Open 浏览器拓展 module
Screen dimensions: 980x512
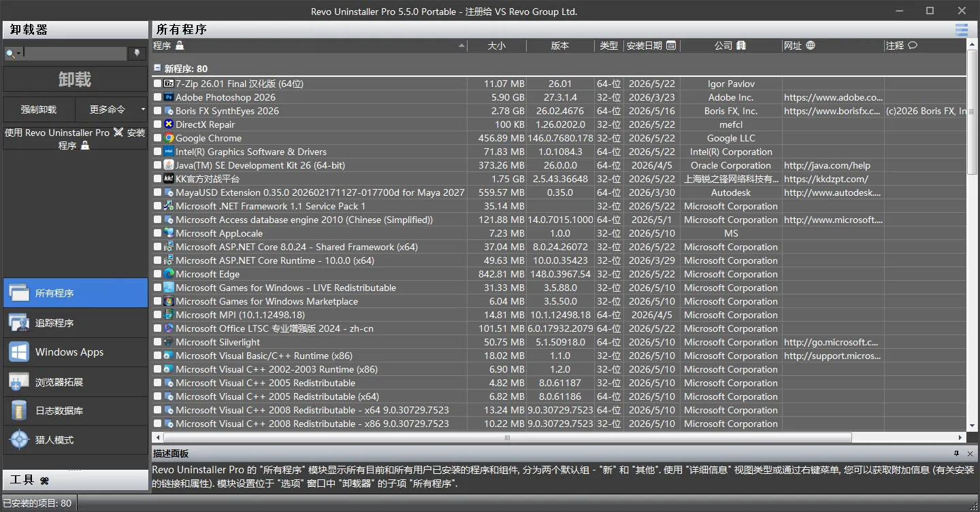[x=75, y=381]
